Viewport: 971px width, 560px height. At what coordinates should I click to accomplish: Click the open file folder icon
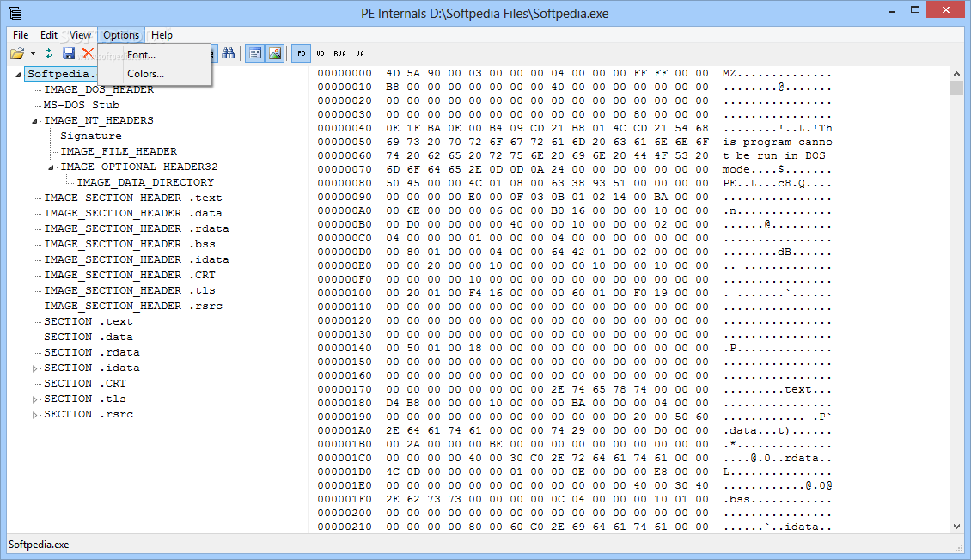pyautogui.click(x=17, y=54)
